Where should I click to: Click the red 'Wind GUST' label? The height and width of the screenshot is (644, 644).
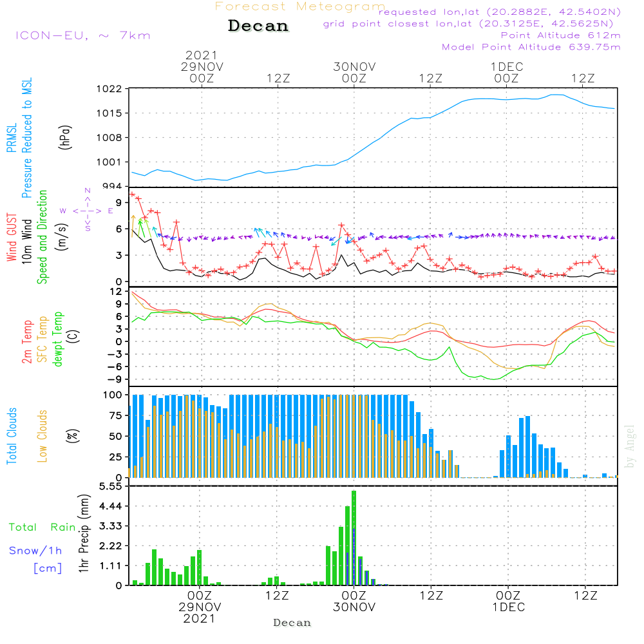[12, 238]
